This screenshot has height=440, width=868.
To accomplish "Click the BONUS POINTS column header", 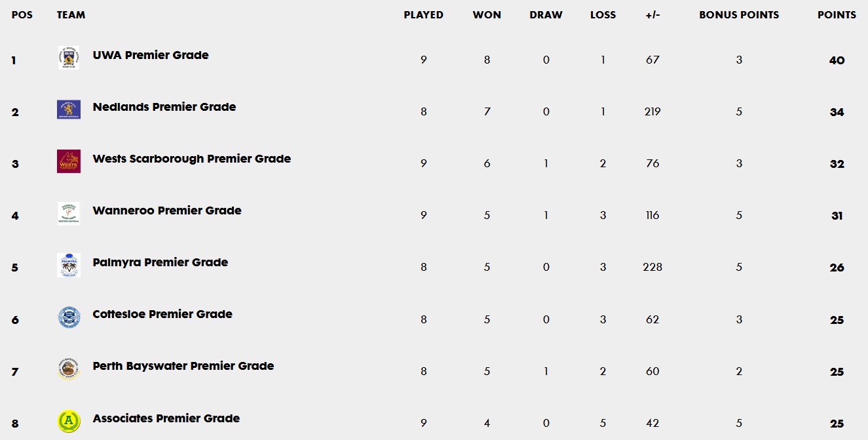I will click(739, 14).
